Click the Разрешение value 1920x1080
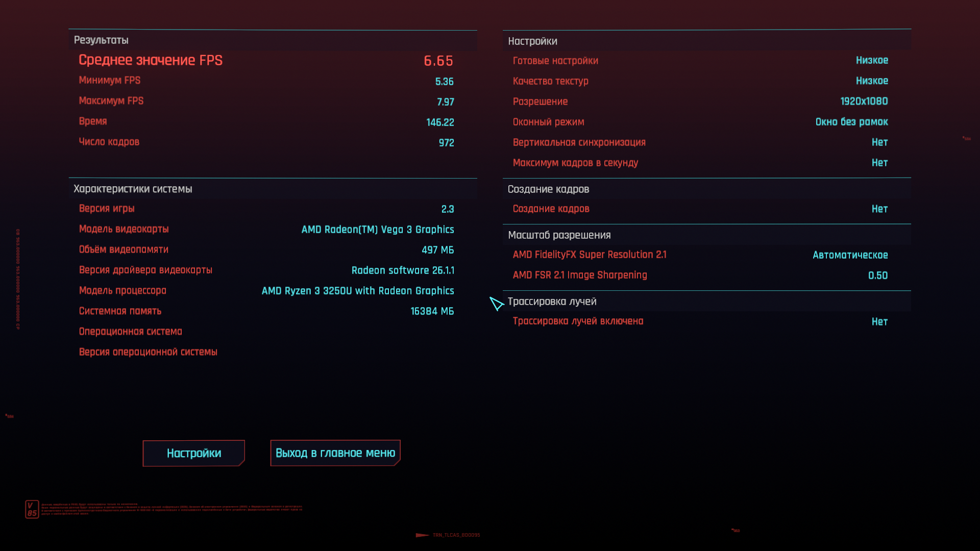Image resolution: width=980 pixels, height=551 pixels. 864,102
